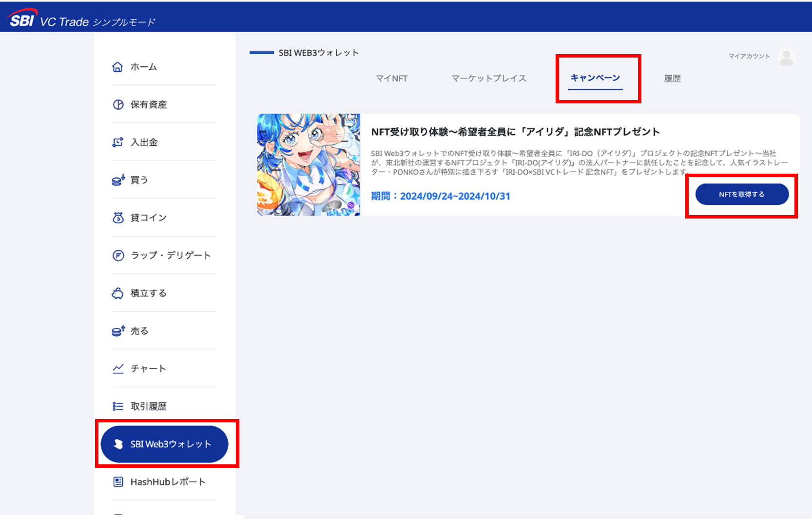Click the SBI VC Trade logo
Screen dimensions: 812x519
coord(48,19)
